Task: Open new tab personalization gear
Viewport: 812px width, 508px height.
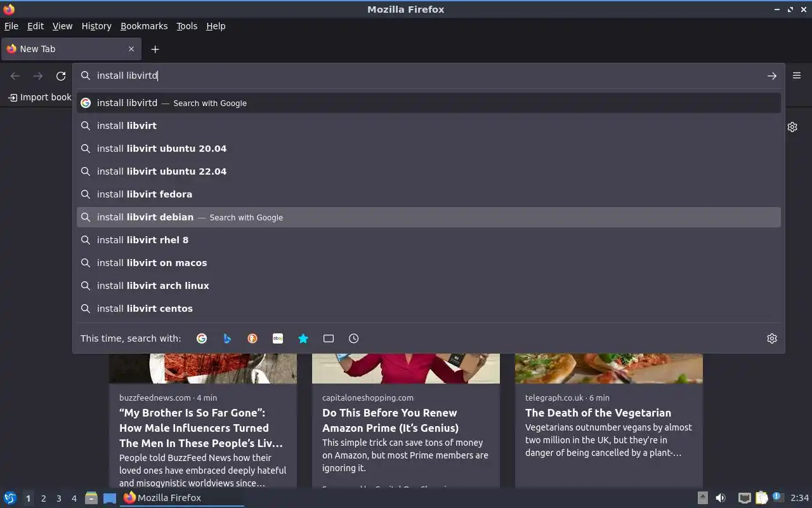Action: [792, 127]
